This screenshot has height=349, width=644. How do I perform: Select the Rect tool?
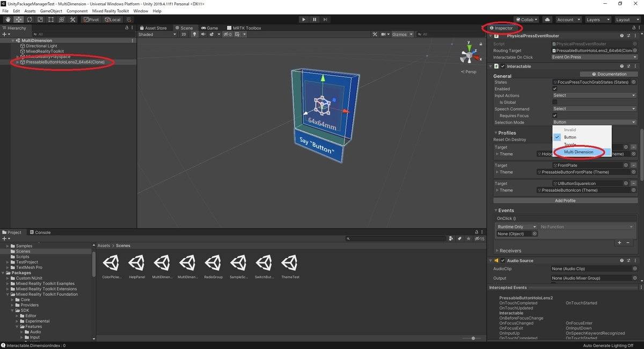click(x=51, y=20)
